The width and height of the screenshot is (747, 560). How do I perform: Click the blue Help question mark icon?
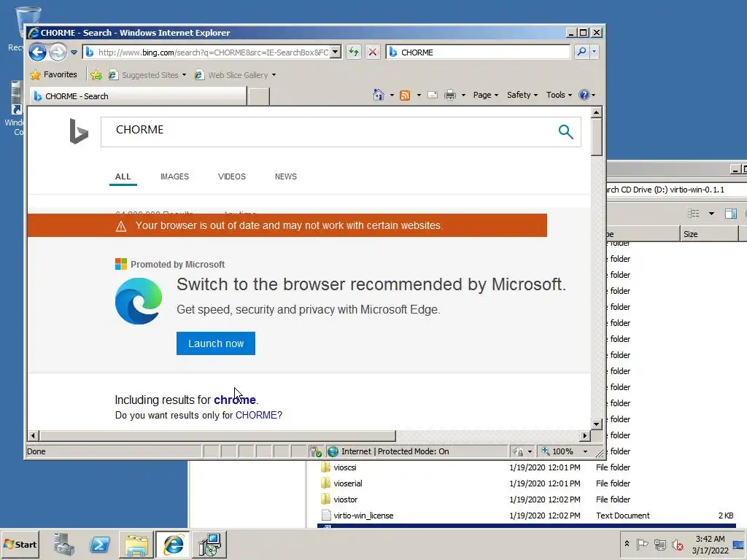coord(584,95)
